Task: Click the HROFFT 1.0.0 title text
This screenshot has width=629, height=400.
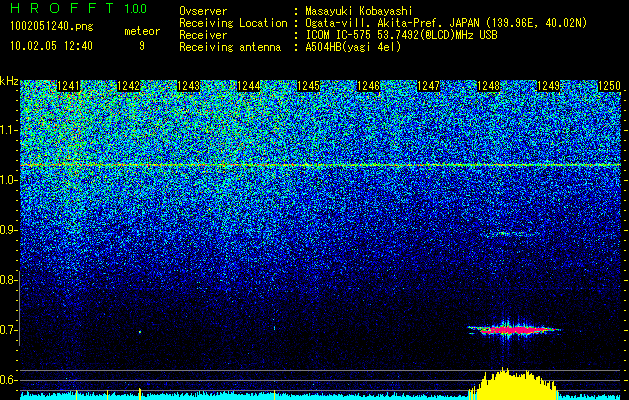Action: pos(78,8)
